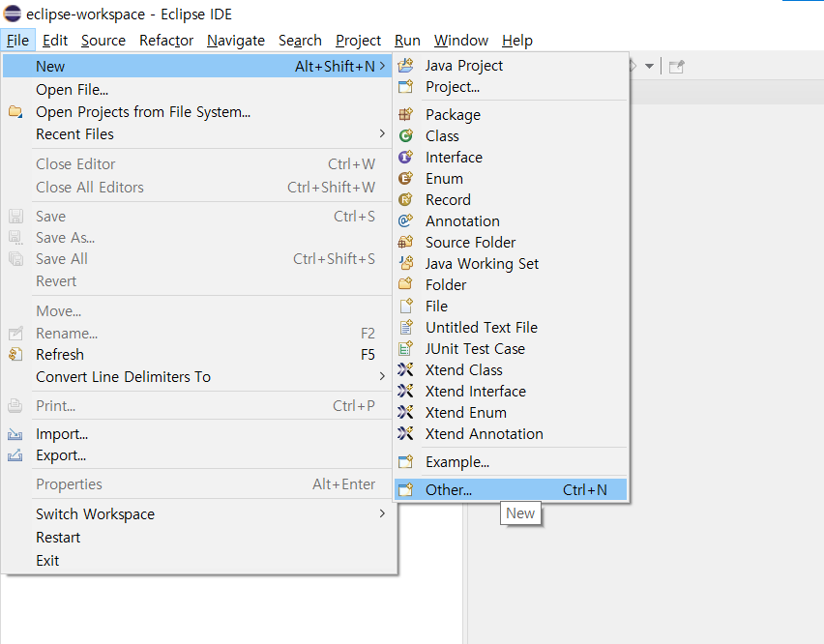Click the Xtend Interface icon
The height and width of the screenshot is (644, 824).
(x=405, y=392)
